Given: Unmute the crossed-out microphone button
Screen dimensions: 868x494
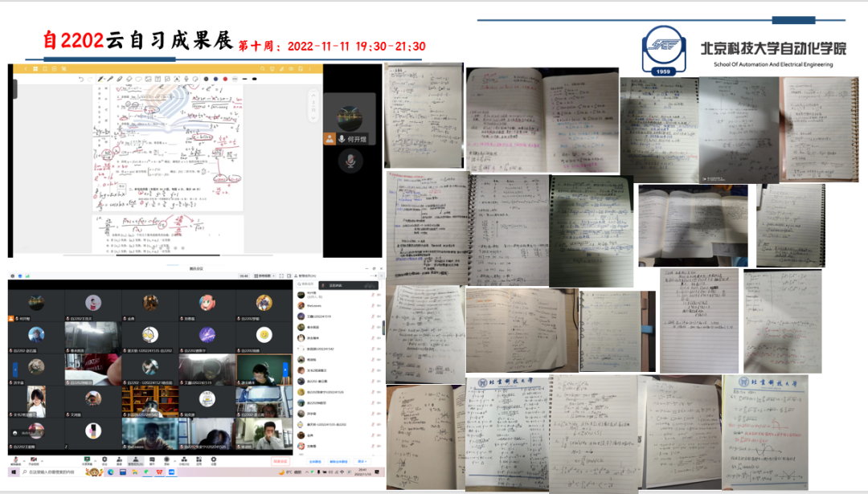Looking at the screenshot, I should tap(350, 161).
